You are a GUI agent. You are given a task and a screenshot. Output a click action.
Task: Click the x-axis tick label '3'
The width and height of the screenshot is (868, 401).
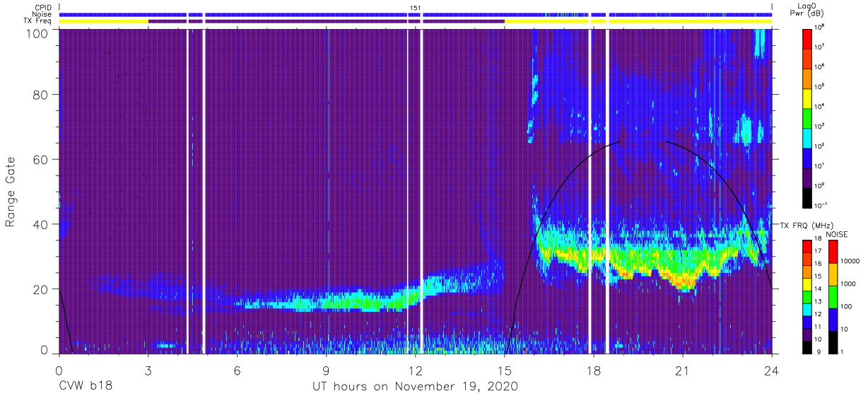pyautogui.click(x=148, y=371)
